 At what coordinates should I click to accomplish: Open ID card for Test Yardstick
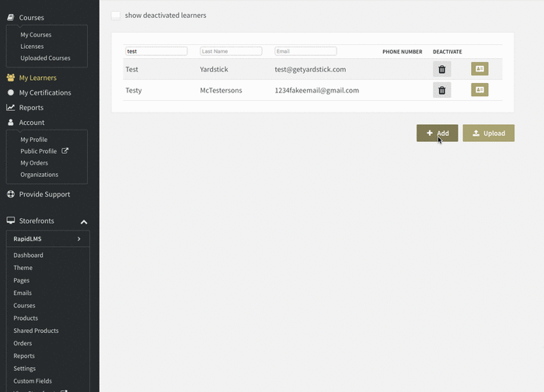coord(479,68)
